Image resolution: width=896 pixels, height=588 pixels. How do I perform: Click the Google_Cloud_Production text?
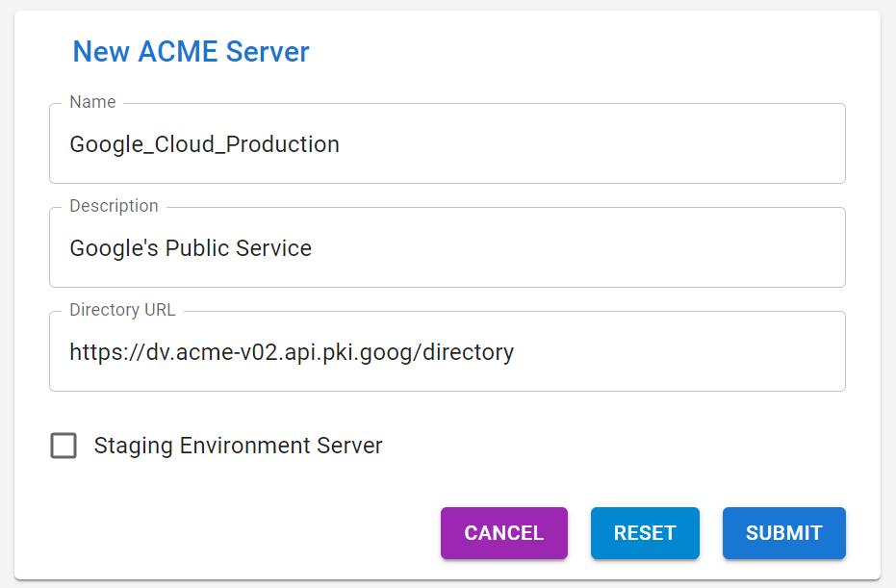click(203, 143)
